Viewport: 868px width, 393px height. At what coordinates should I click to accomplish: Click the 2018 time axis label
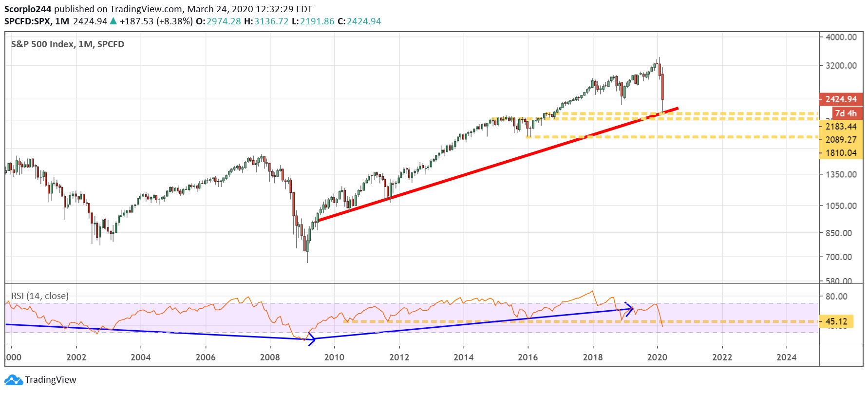point(593,357)
